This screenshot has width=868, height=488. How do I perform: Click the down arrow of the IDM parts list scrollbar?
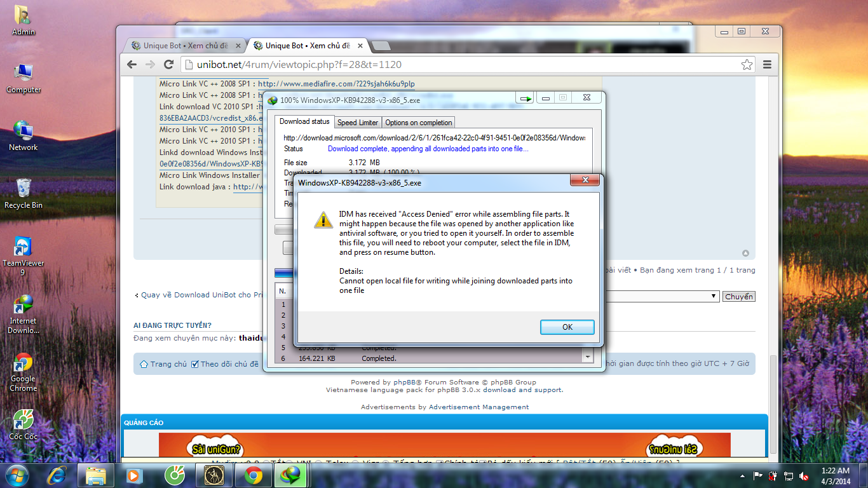click(x=588, y=358)
